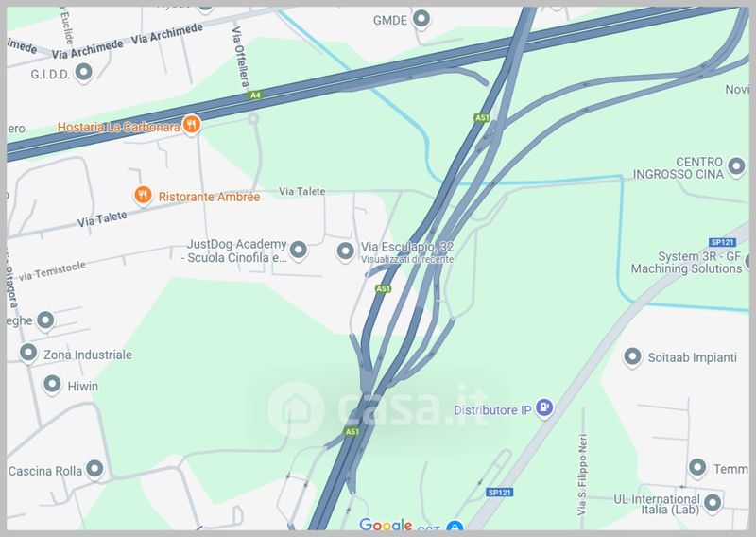Click the Temm location pin
The height and width of the screenshot is (537, 756).
697,468
